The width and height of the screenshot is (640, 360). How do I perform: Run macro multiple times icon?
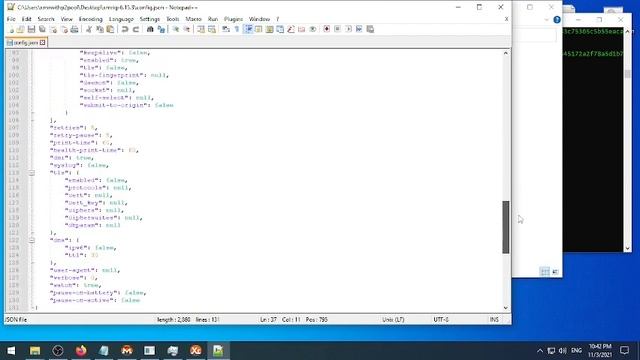tap(359, 29)
